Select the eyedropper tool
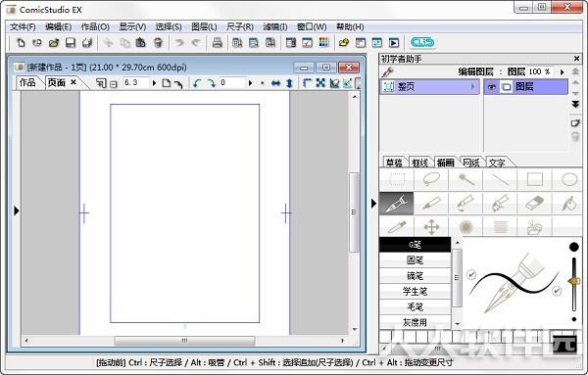The height and width of the screenshot is (375, 588). 397,227
